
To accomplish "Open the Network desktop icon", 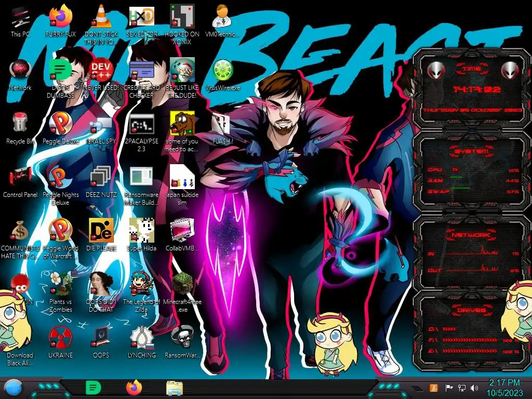I will (x=20, y=75).
